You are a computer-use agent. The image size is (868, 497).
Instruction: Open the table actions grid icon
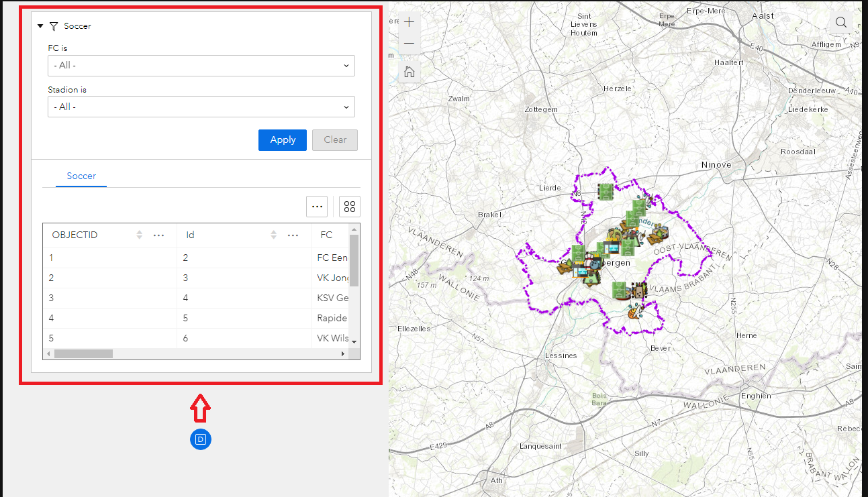click(x=349, y=207)
